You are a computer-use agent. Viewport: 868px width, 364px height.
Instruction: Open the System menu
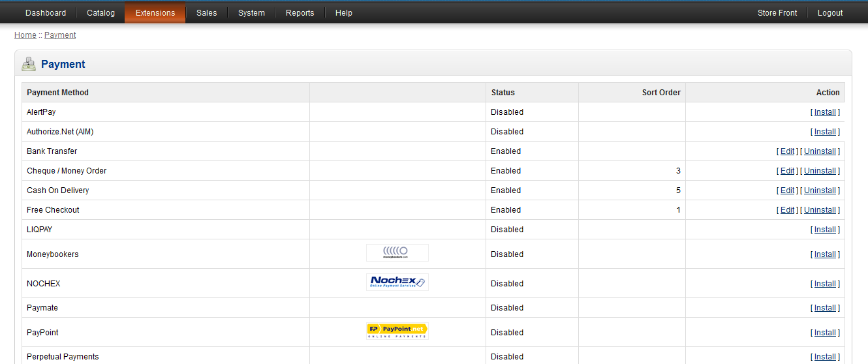point(251,13)
